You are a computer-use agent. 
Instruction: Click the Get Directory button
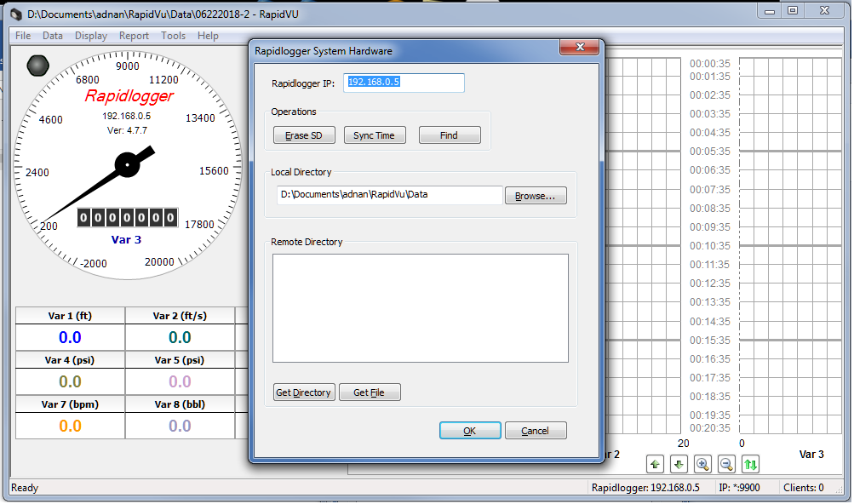pyautogui.click(x=304, y=392)
